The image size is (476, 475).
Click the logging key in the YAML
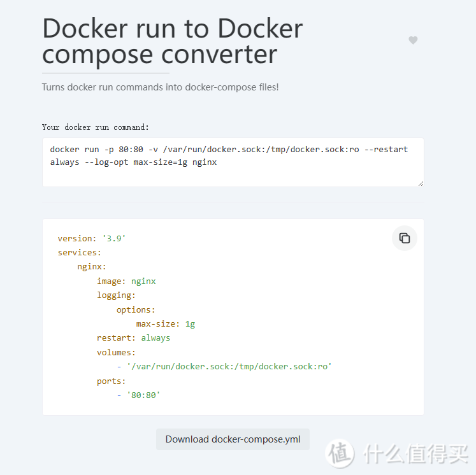click(116, 295)
